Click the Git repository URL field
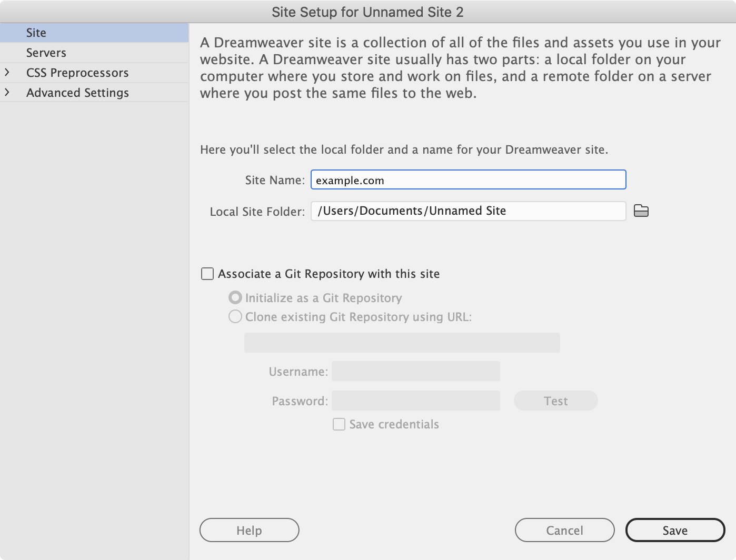This screenshot has height=560, width=736. (402, 342)
